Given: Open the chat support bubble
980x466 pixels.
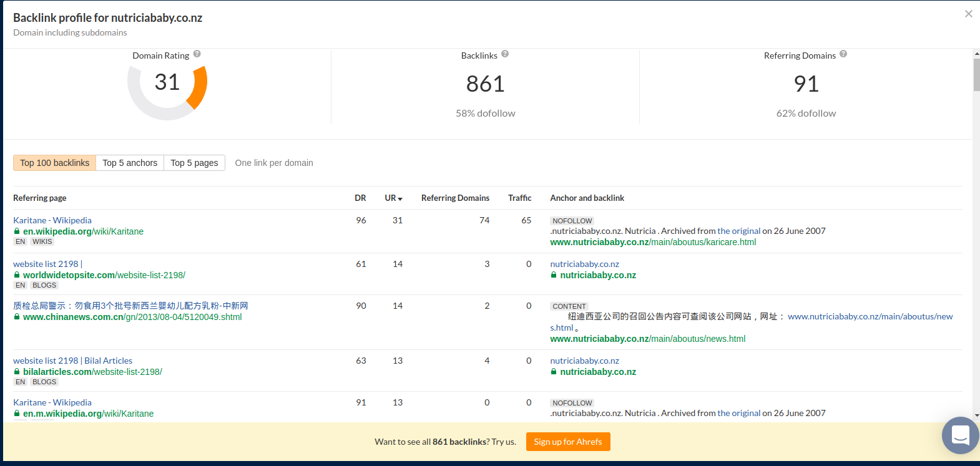Looking at the screenshot, I should [961, 435].
